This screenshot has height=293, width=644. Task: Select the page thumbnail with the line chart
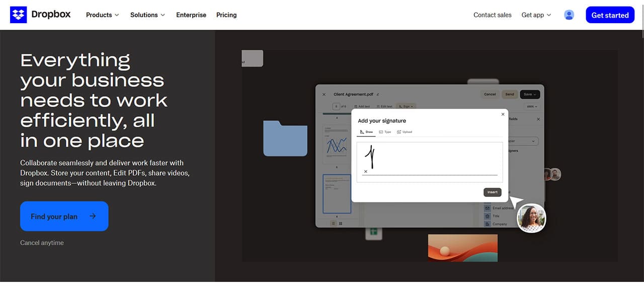tap(337, 143)
